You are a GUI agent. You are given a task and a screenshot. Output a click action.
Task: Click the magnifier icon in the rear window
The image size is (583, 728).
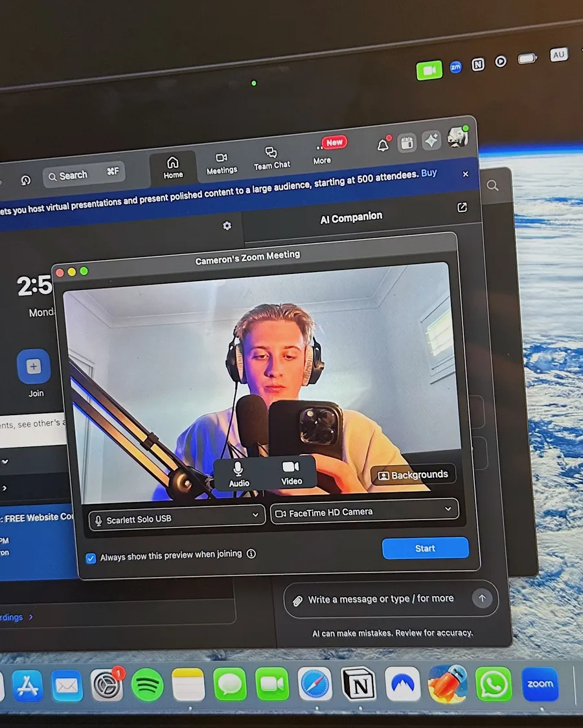tap(492, 186)
